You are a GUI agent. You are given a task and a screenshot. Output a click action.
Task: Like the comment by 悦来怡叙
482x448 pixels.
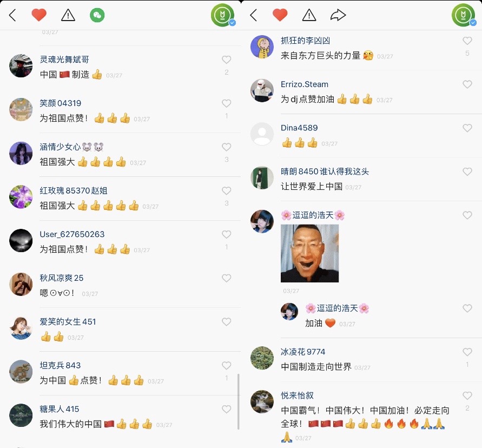click(467, 396)
